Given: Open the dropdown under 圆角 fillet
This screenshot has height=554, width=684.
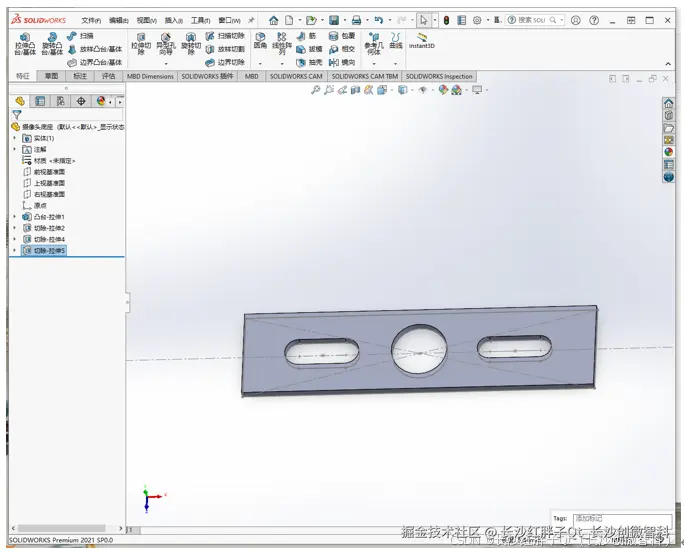Looking at the screenshot, I should pos(260,64).
